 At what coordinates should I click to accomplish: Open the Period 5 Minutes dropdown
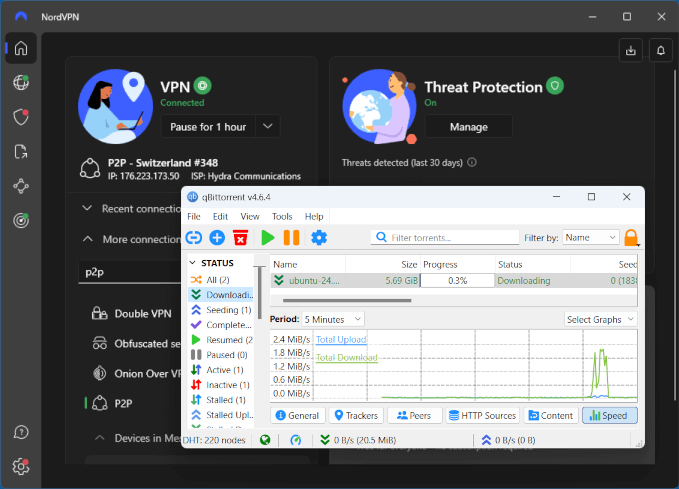click(x=333, y=319)
